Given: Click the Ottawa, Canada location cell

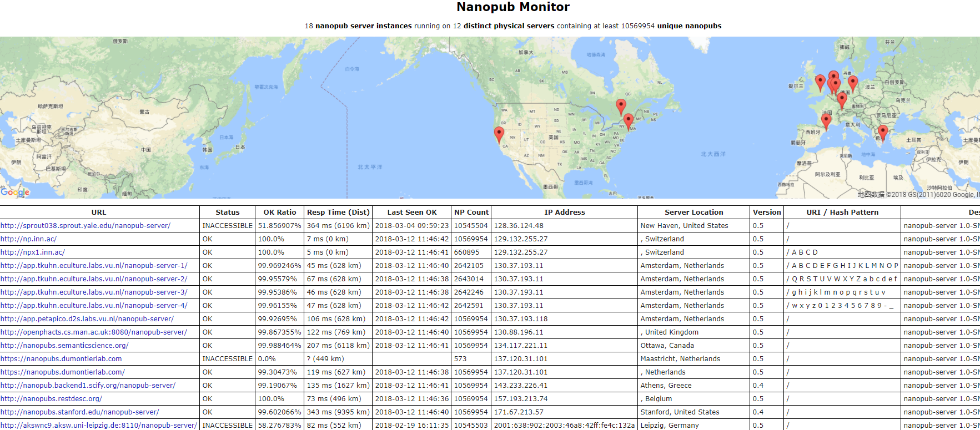Looking at the screenshot, I should coord(694,346).
